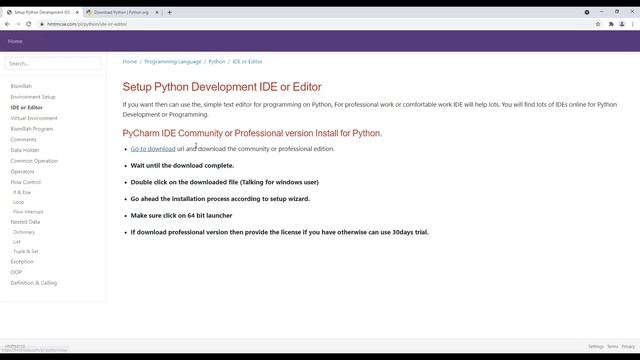
Task: Open a new tab with the plus button
Action: click(170, 12)
